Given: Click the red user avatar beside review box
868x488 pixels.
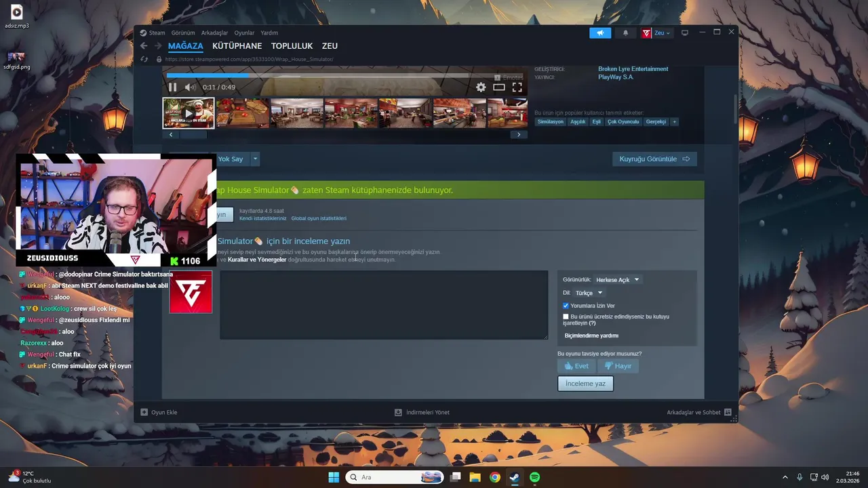Looking at the screenshot, I should pos(191,292).
